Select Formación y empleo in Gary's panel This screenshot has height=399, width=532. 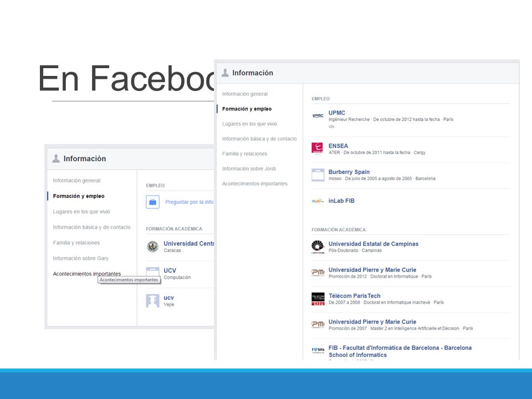[78, 196]
